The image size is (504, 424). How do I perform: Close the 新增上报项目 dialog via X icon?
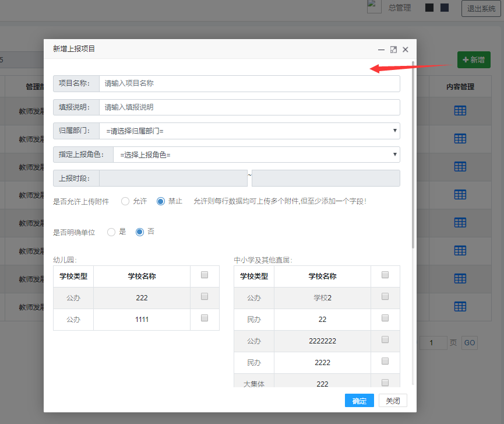click(406, 50)
